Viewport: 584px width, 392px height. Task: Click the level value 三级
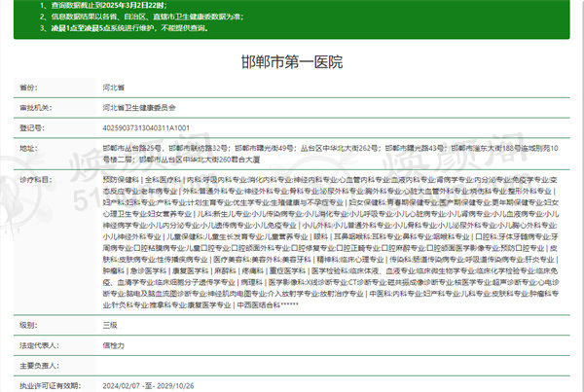click(110, 325)
